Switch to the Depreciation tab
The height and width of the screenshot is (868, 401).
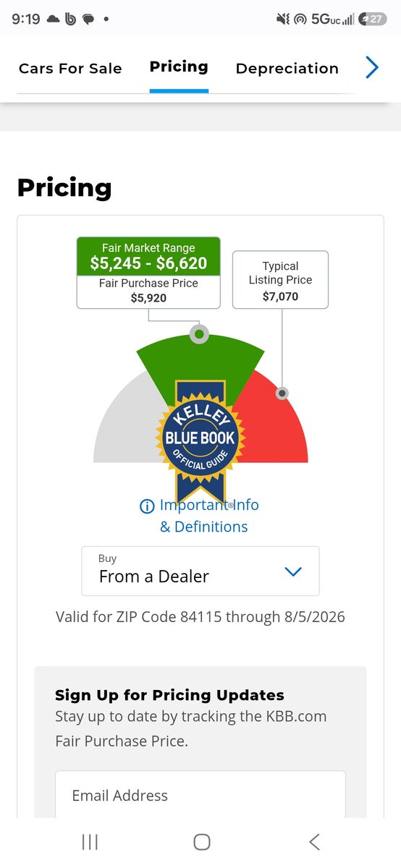click(287, 69)
